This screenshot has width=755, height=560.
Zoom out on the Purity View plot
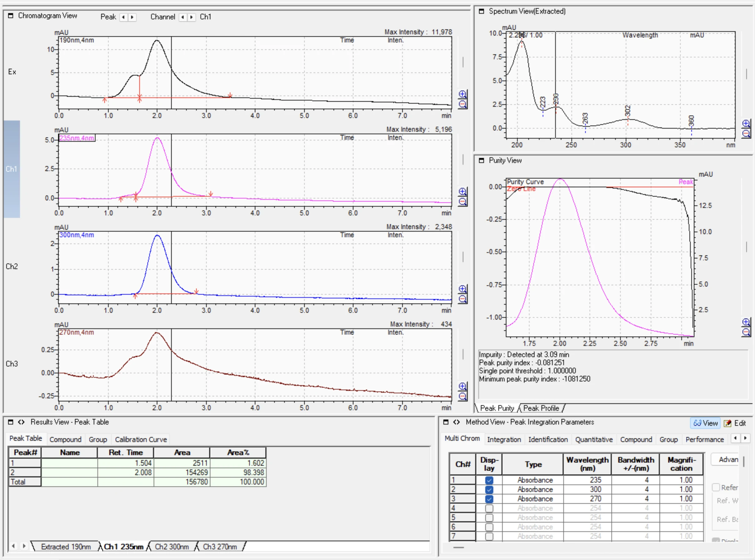point(746,332)
